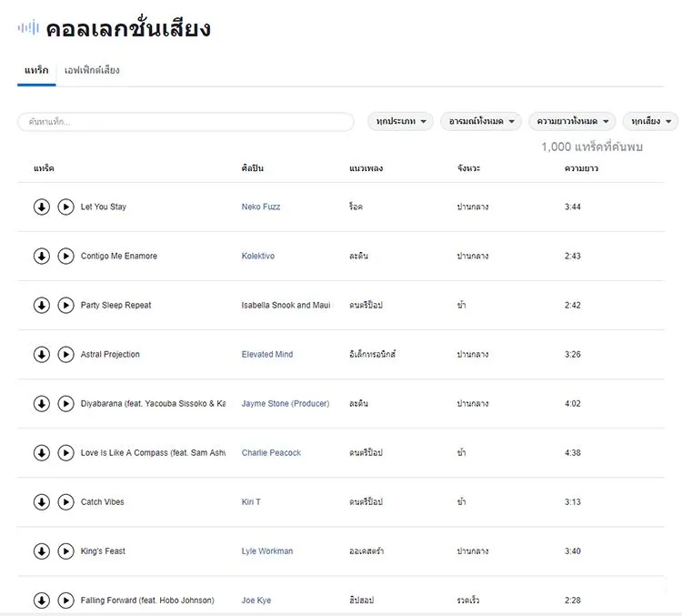Download Falling Forward by Joe Kye
Image resolution: width=682 pixels, height=616 pixels.
pos(42,601)
